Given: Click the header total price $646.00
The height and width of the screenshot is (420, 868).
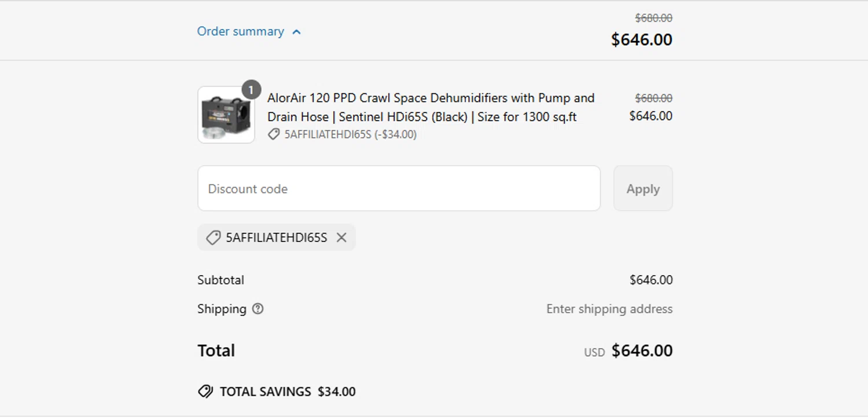Looking at the screenshot, I should coord(642,40).
